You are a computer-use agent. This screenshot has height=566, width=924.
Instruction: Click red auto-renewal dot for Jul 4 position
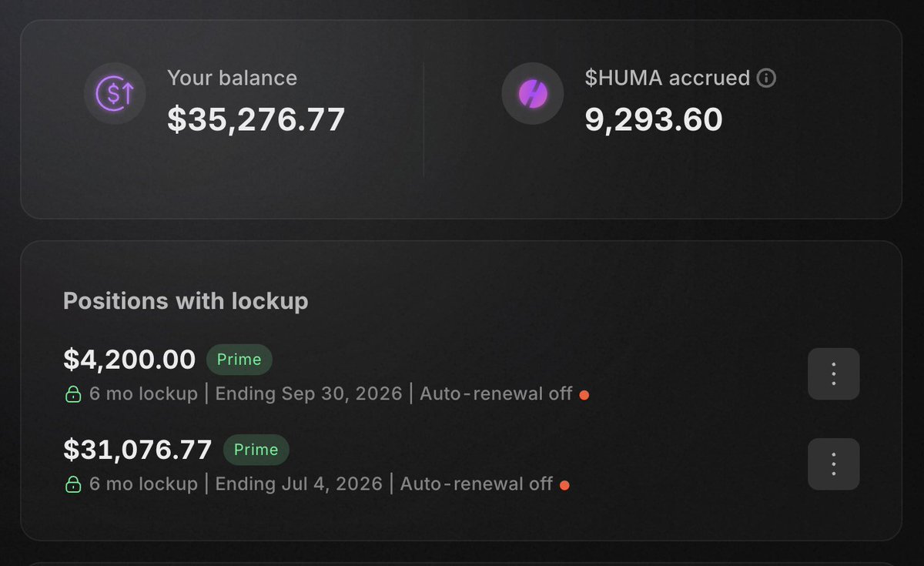(x=564, y=485)
